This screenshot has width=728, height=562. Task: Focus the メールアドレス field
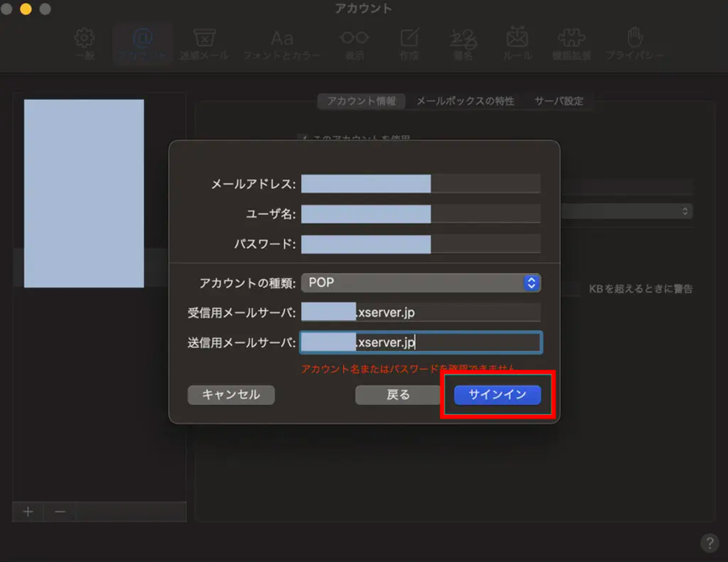click(x=420, y=184)
